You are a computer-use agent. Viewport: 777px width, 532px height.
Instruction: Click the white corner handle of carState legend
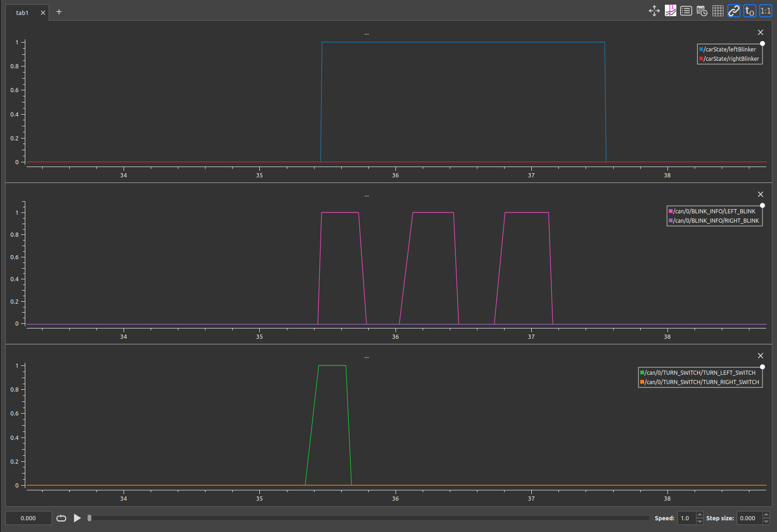(762, 44)
